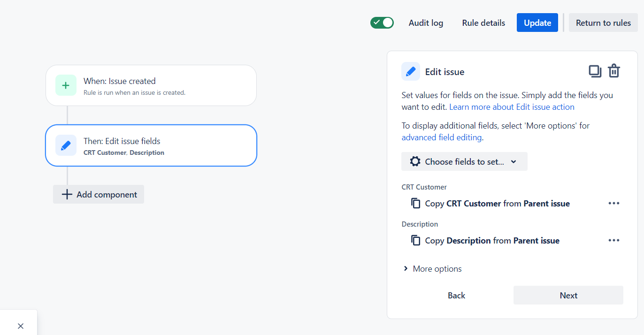Click the blue Update button
This screenshot has height=335, width=644.
click(537, 23)
